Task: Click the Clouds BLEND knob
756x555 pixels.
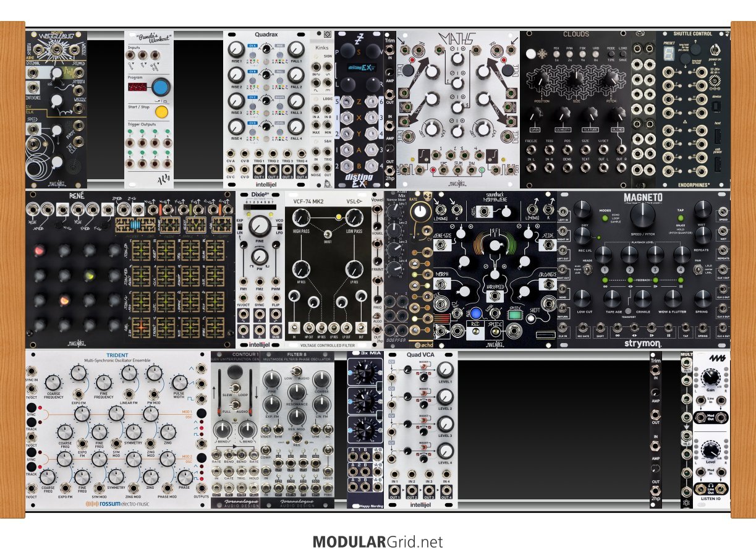Action: pyautogui.click(x=618, y=114)
